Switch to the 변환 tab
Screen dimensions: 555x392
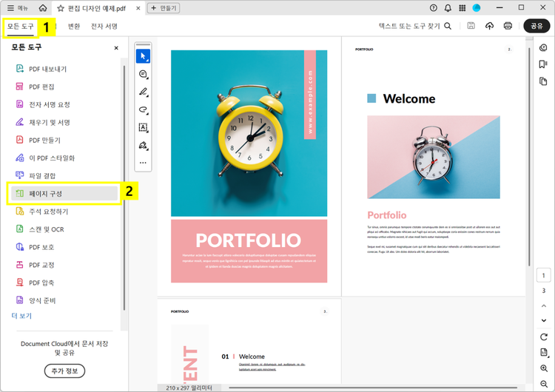74,26
